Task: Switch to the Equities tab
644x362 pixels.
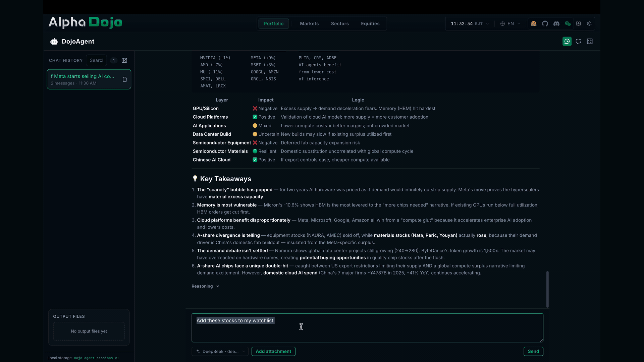Action: [370, 23]
